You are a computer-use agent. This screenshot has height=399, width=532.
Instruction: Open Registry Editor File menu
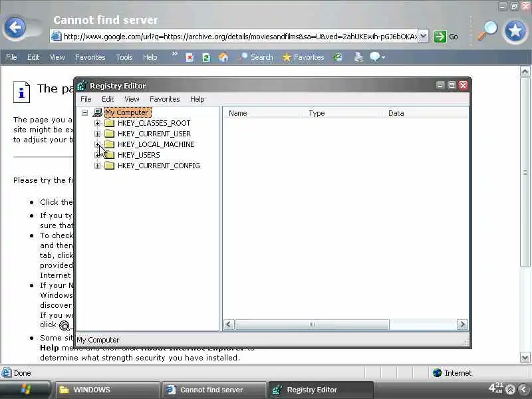[86, 99]
